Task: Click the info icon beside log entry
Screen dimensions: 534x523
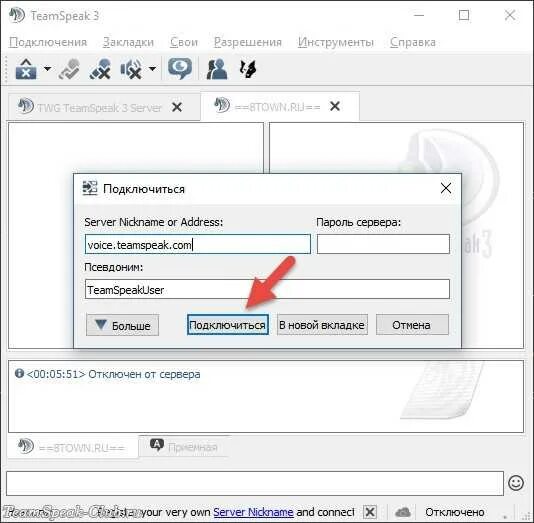Action: tap(19, 373)
